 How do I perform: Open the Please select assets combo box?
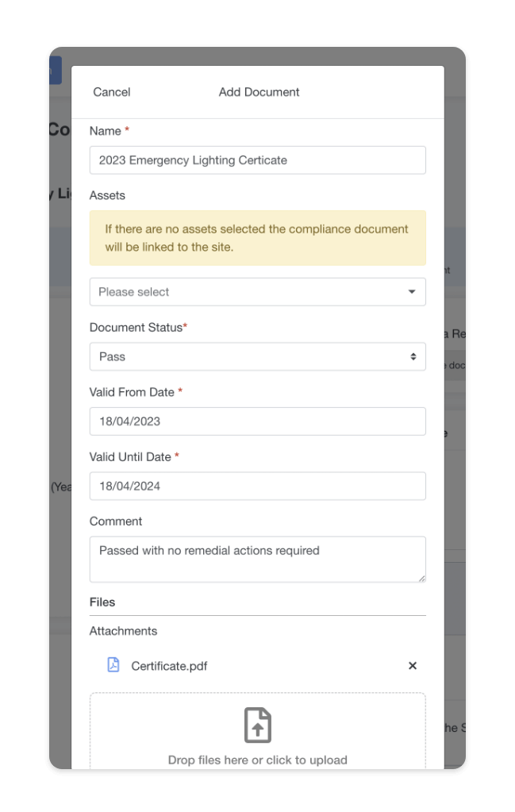click(x=258, y=291)
